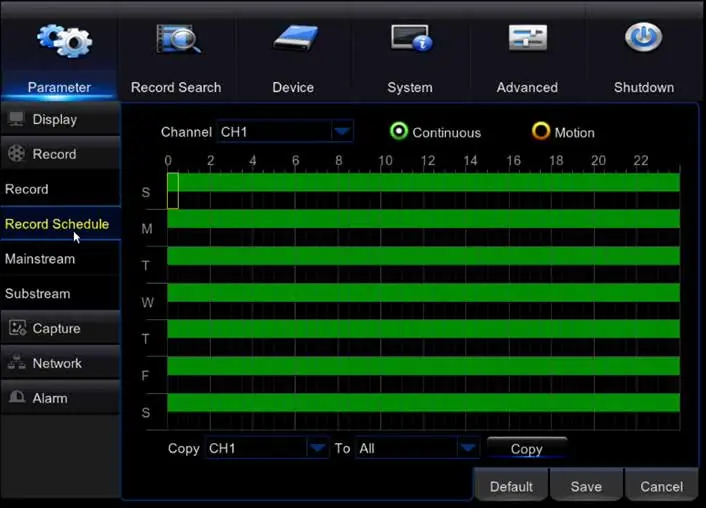Click the Parameter gears icon

(64, 41)
